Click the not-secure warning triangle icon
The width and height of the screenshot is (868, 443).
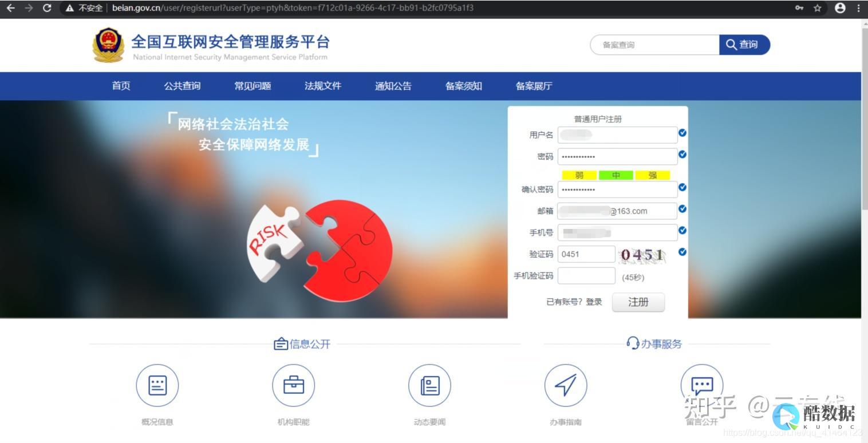coord(70,8)
